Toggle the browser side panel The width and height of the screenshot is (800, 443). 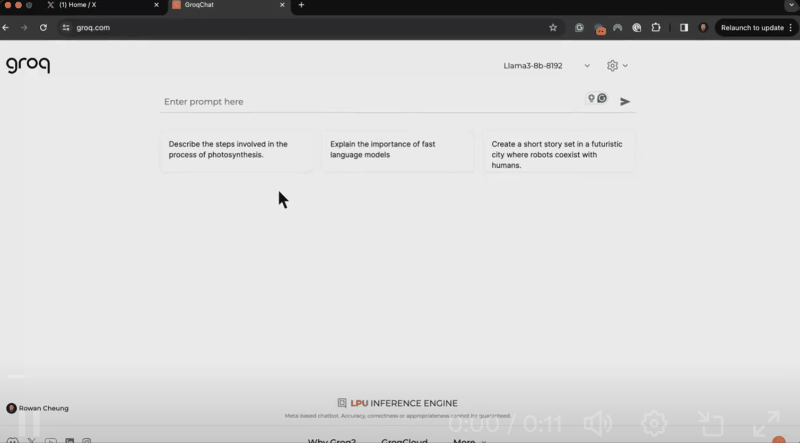tap(684, 28)
